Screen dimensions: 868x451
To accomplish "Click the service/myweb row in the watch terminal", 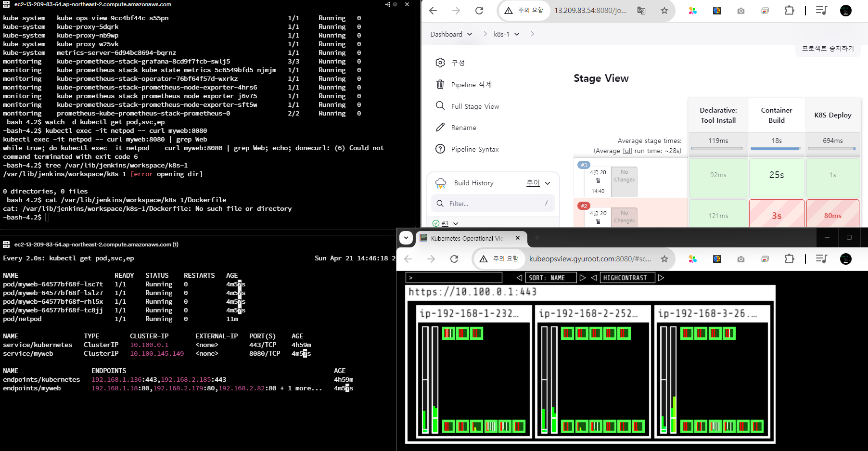I will [x=157, y=354].
